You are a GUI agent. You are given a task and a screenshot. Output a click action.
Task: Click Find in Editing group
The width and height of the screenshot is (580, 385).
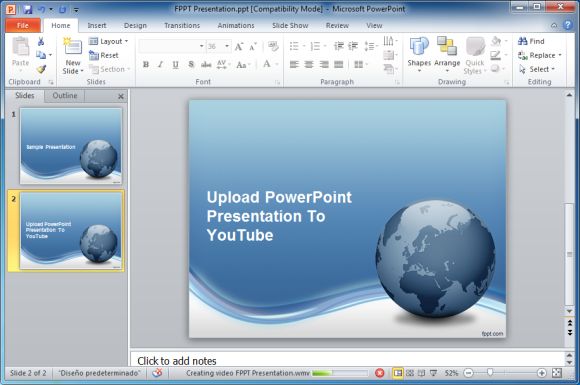(x=531, y=41)
